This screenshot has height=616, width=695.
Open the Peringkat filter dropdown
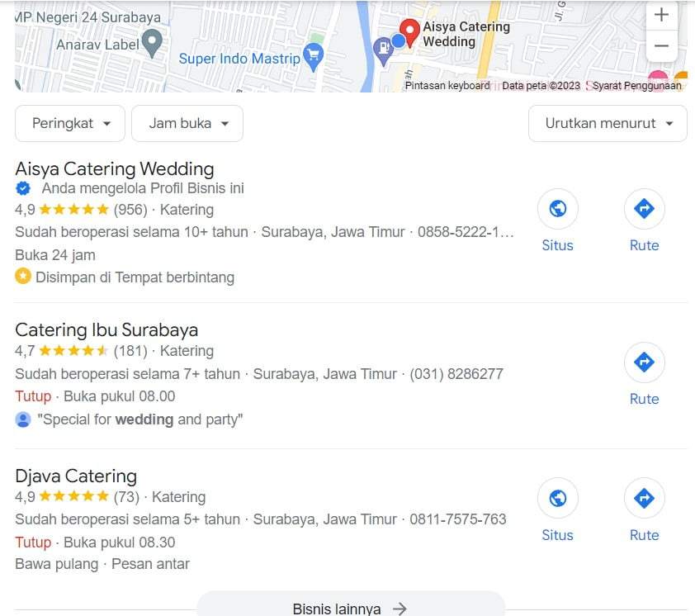69,123
